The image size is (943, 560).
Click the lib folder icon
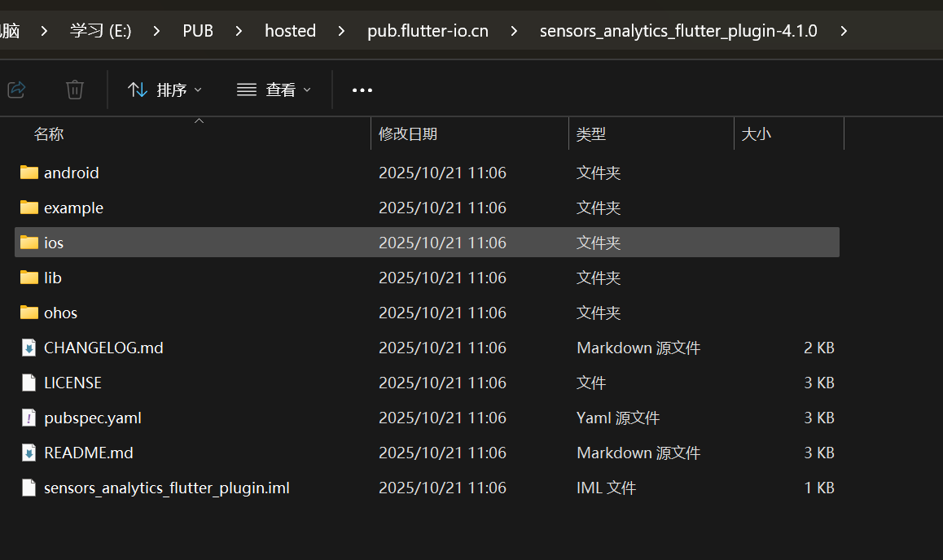coord(29,278)
